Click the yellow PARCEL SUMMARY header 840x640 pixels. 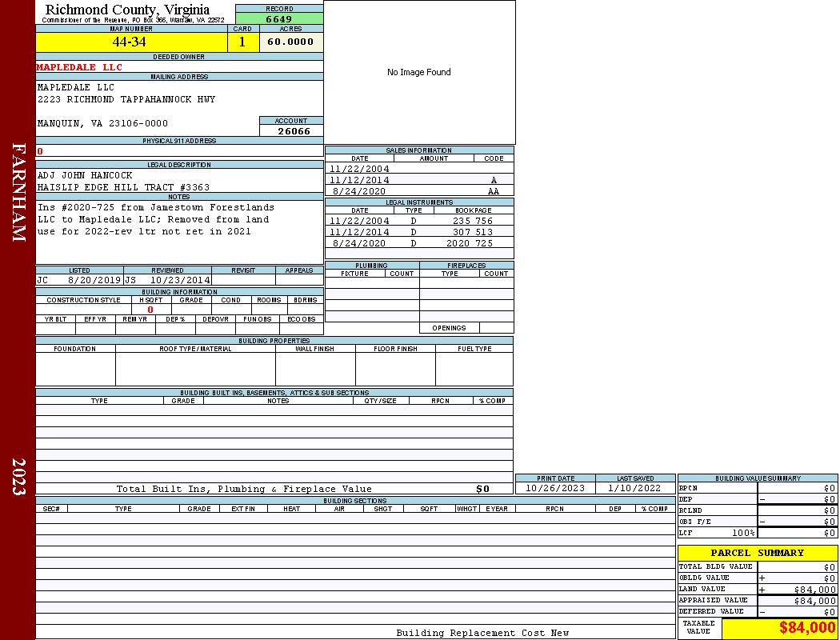pyautogui.click(x=757, y=553)
